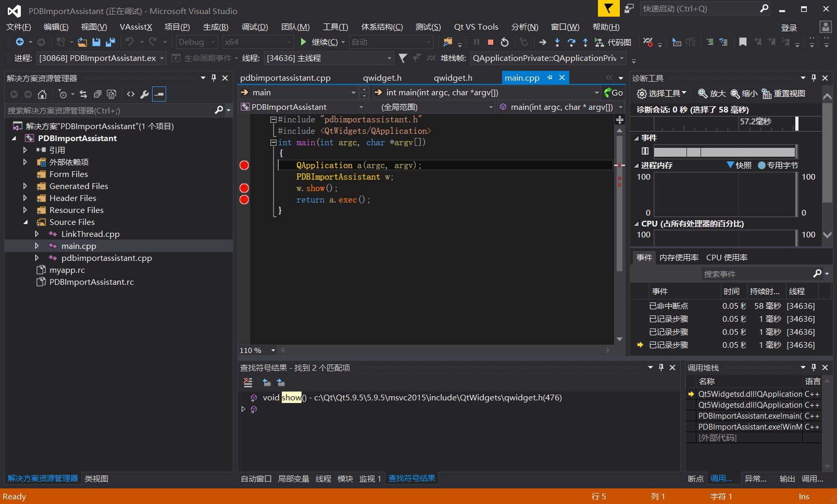This screenshot has width=837, height=504.
Task: Toggle auto-hide pin on Call Stack panel
Action: coord(814,367)
